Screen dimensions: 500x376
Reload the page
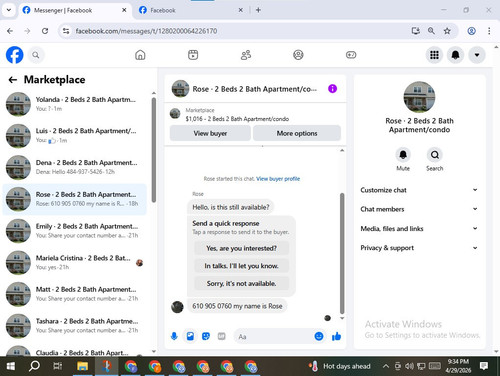tap(45, 31)
